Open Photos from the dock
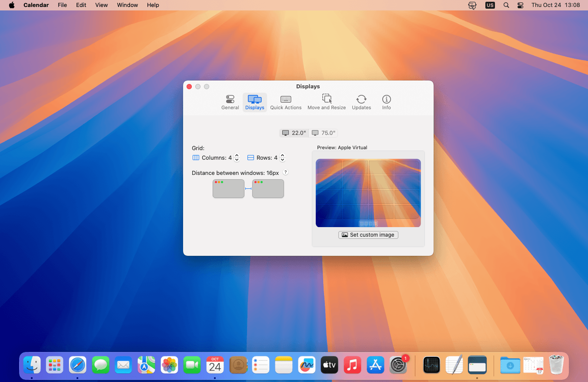The width and height of the screenshot is (588, 382). coord(169,365)
